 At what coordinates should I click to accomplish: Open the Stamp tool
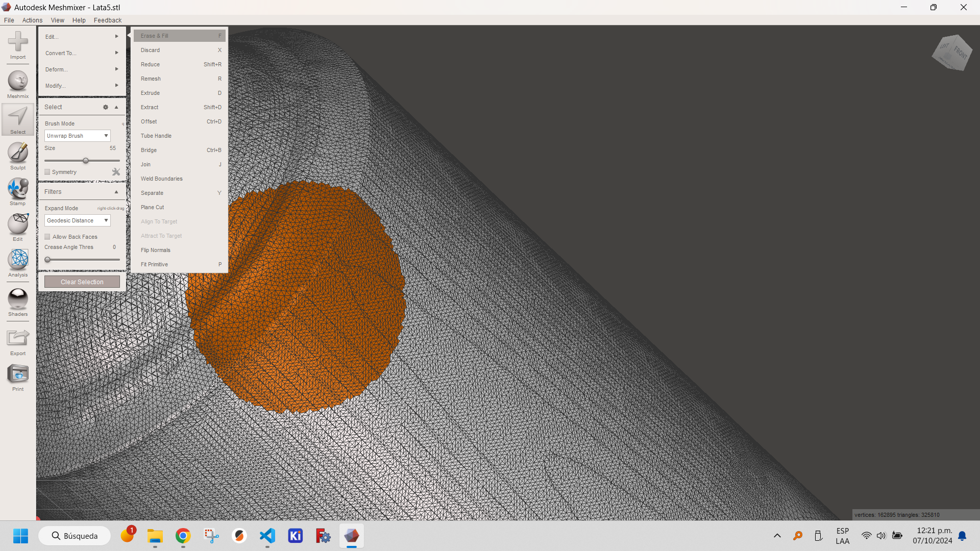(18, 192)
